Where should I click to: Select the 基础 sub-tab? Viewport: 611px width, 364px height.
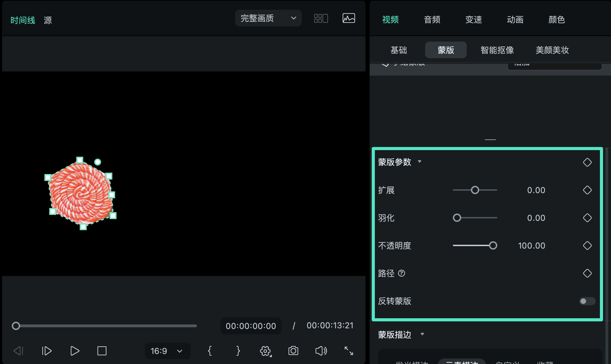point(399,50)
